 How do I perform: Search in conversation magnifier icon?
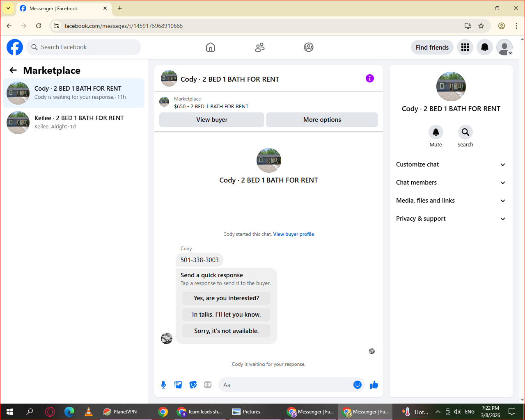tap(465, 132)
